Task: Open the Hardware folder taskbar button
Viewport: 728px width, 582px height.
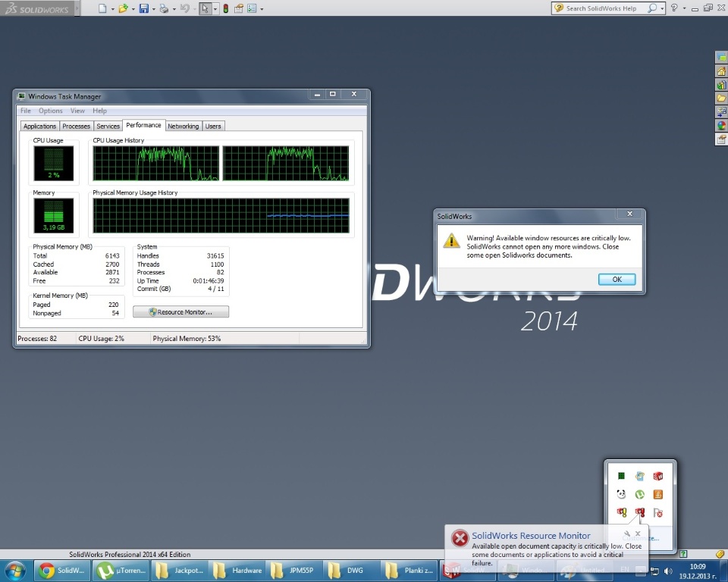Action: [237, 571]
